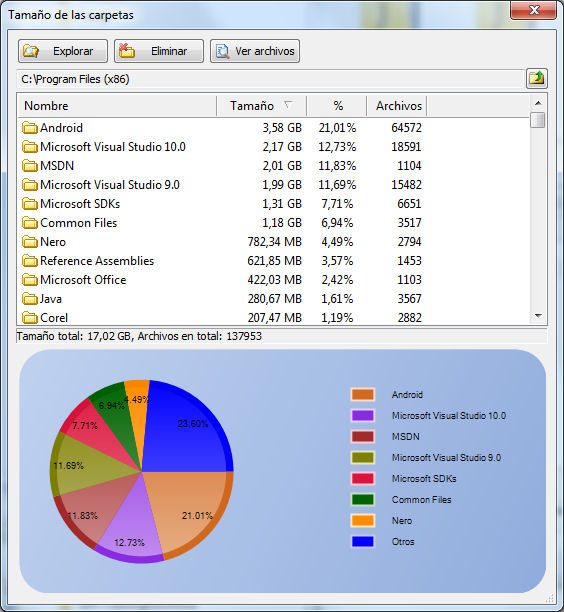Select the Microsoft Office folder icon
Viewport: 564px width, 612px height.
click(x=30, y=280)
